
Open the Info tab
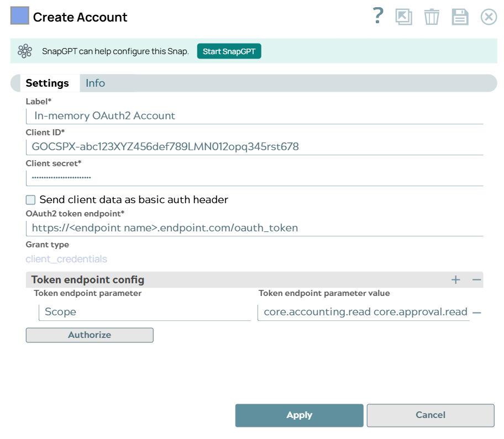point(95,83)
